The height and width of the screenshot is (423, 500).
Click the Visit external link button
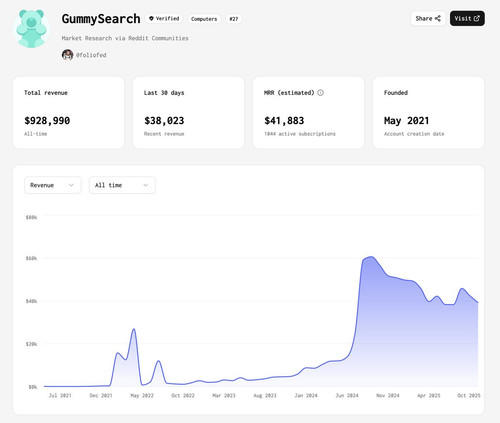pyautogui.click(x=467, y=18)
